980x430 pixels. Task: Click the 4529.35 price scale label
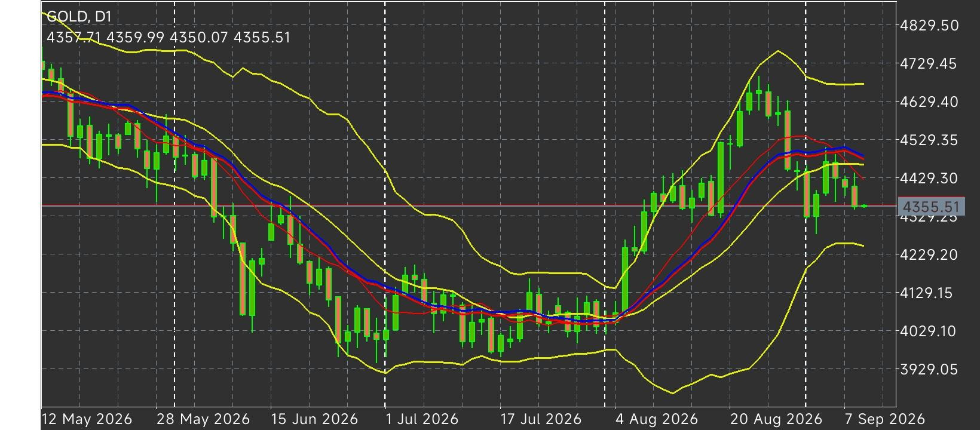click(929, 140)
